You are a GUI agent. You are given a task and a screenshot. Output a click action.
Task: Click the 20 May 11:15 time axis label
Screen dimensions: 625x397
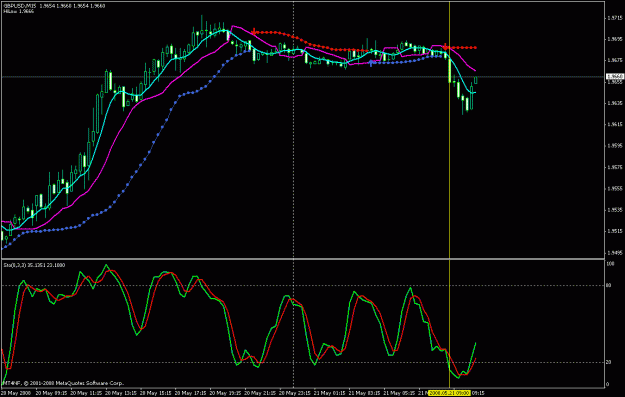click(x=86, y=393)
